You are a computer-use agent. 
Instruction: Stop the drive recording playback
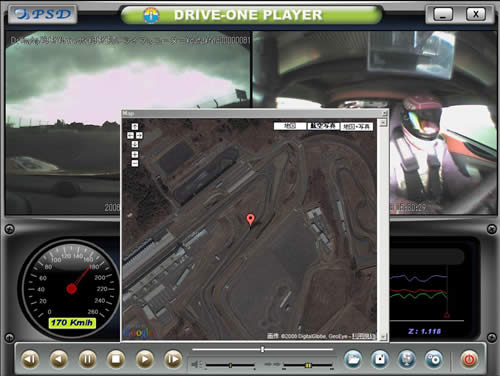click(x=116, y=359)
